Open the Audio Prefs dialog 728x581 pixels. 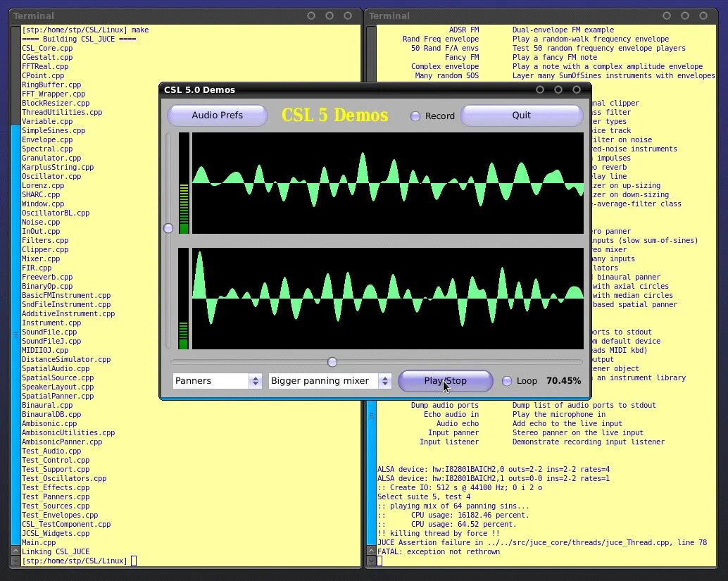[218, 115]
